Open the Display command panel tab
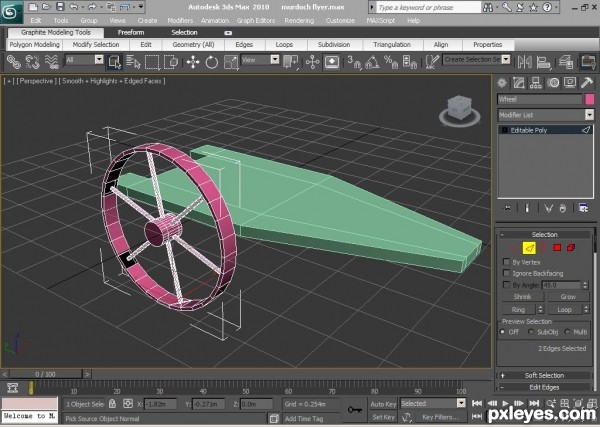Image resolution: width=600 pixels, height=427 pixels. [570, 83]
